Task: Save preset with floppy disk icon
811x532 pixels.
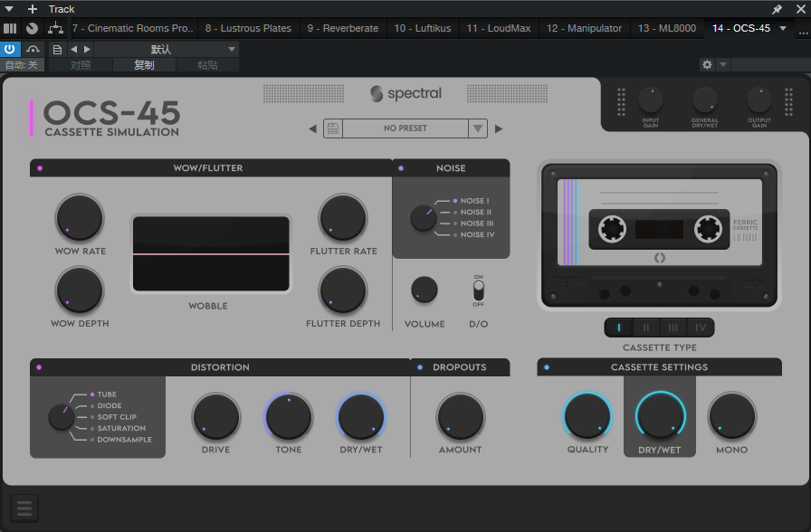Action: pyautogui.click(x=333, y=128)
